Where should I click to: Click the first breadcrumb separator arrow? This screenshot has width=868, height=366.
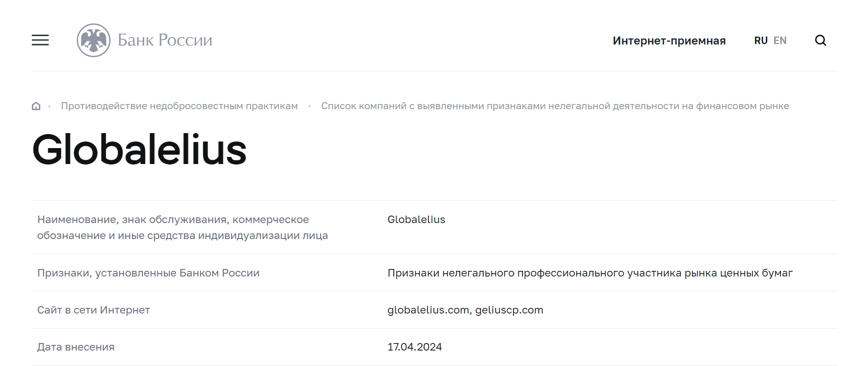49,106
